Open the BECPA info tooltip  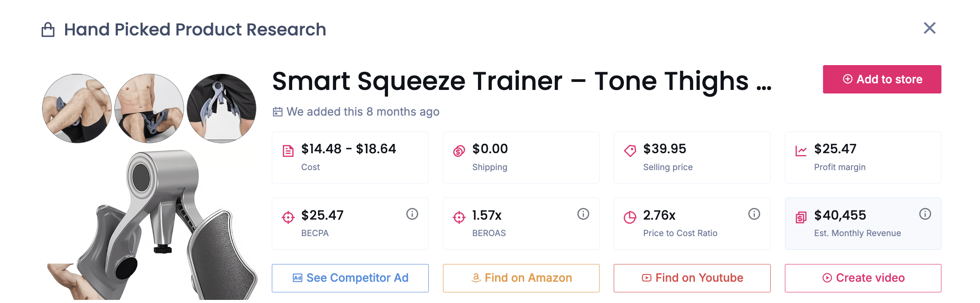(412, 214)
